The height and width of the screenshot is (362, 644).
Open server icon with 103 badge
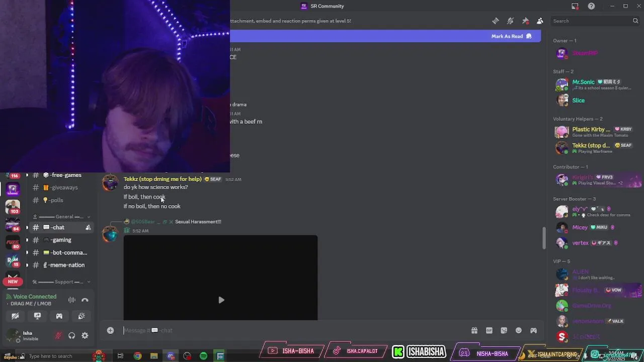[x=13, y=207]
